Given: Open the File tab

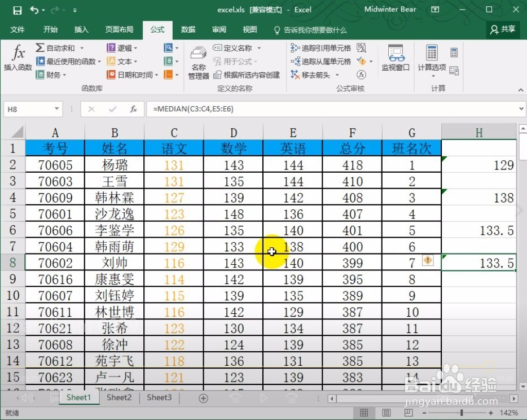Looking at the screenshot, I should click(17, 29).
